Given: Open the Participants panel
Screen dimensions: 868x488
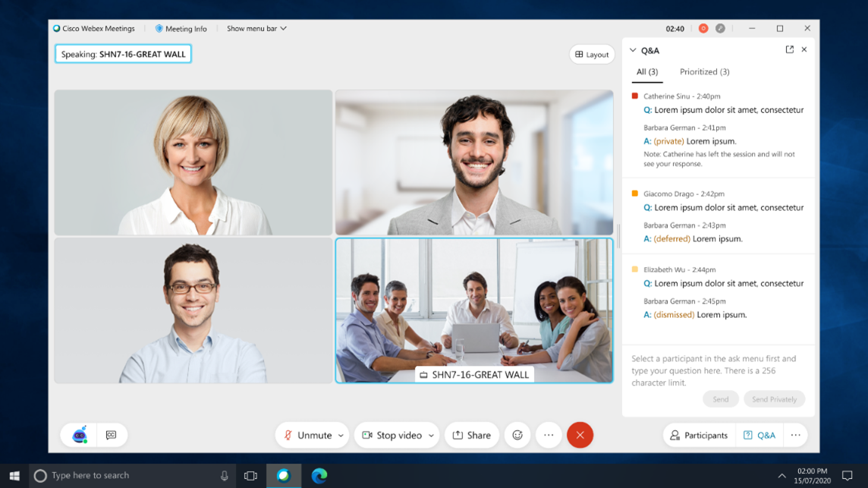Looking at the screenshot, I should 697,435.
